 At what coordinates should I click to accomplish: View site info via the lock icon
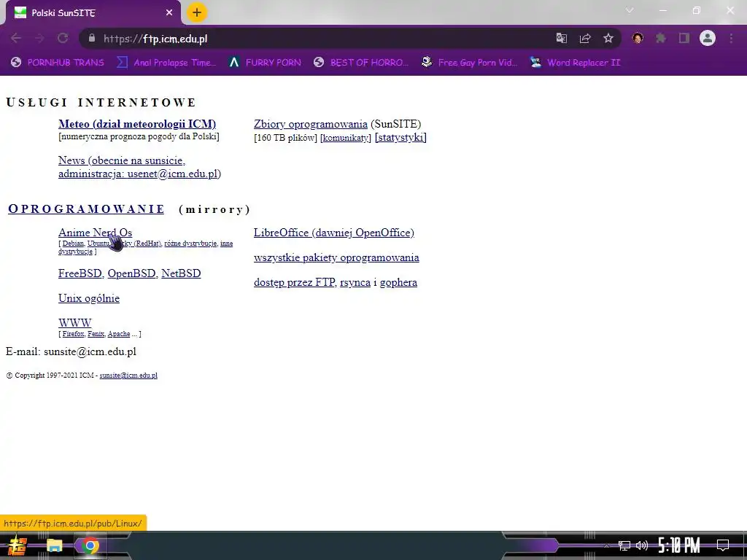click(x=92, y=39)
